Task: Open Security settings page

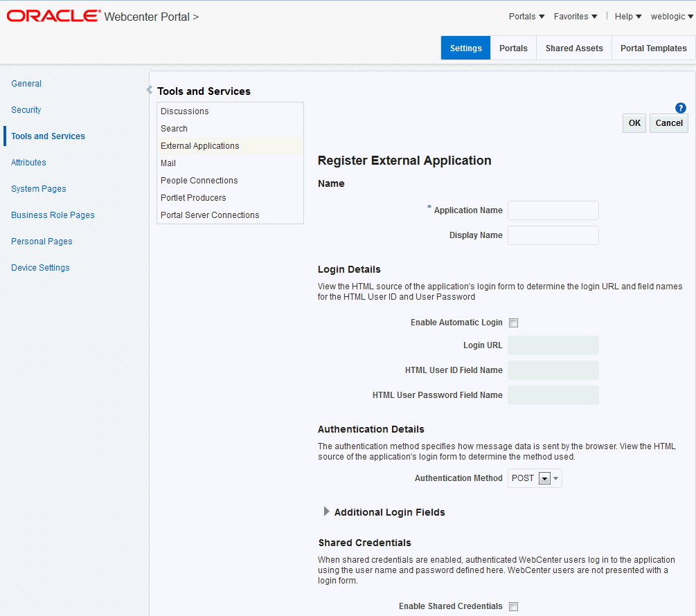Action: point(26,109)
